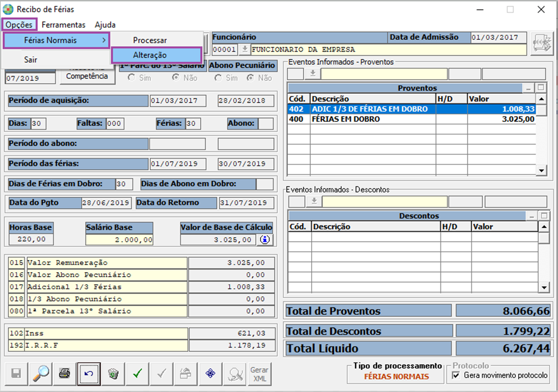
Task: Choose Processar from the submenu
Action: (150, 40)
